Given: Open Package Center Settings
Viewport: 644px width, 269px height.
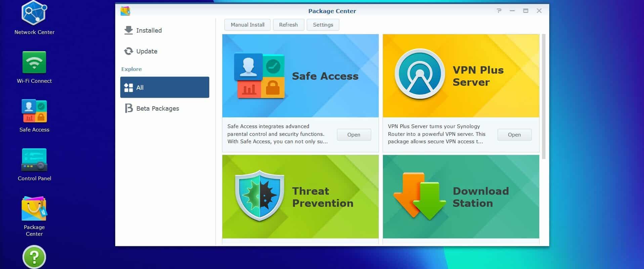Looking at the screenshot, I should [323, 25].
